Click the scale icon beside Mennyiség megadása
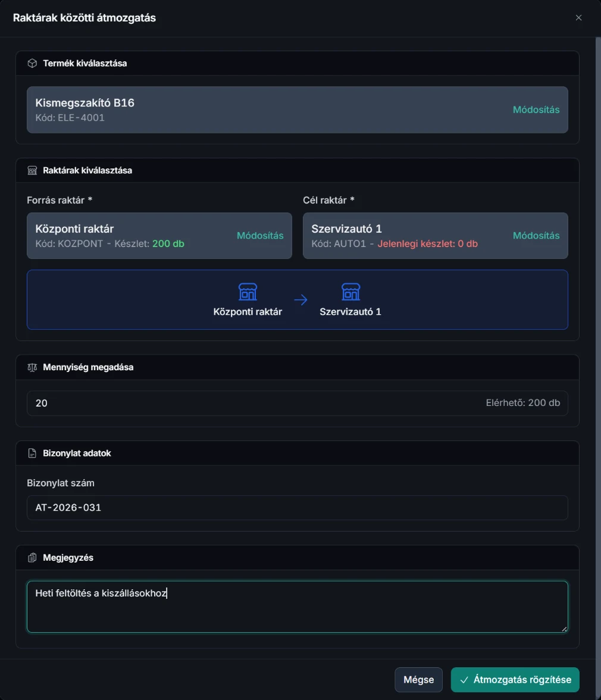 pos(32,367)
